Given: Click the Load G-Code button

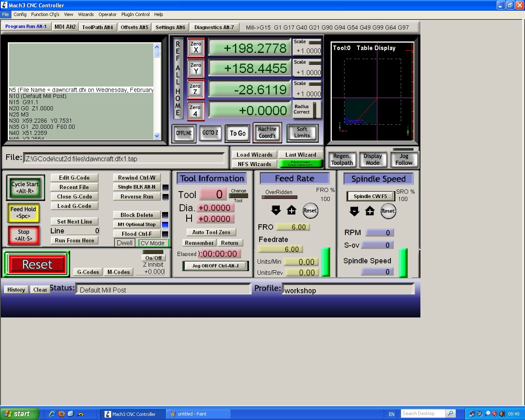Looking at the screenshot, I should point(74,206).
